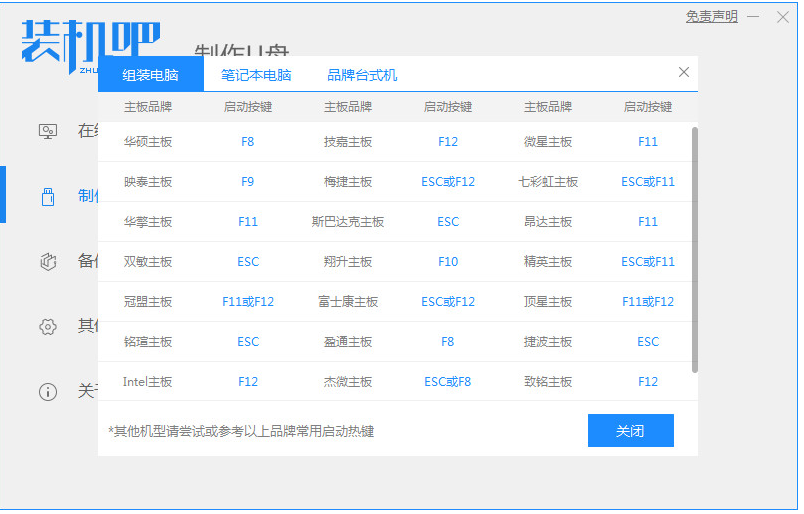Click the hotkey table's vertical scrollbar
Screen dimensions: 804x514
694,248
